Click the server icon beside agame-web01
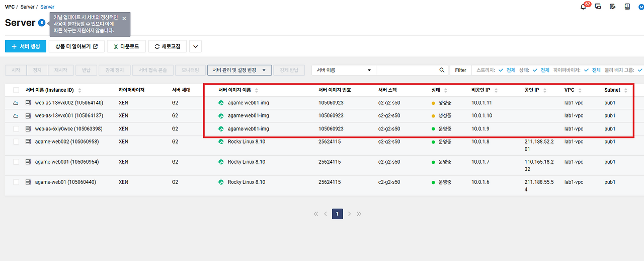The height and width of the screenshot is (261, 644). coord(28,182)
